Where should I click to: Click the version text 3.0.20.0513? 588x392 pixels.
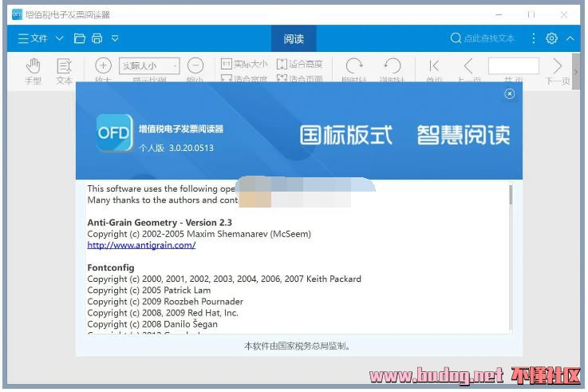(191, 148)
